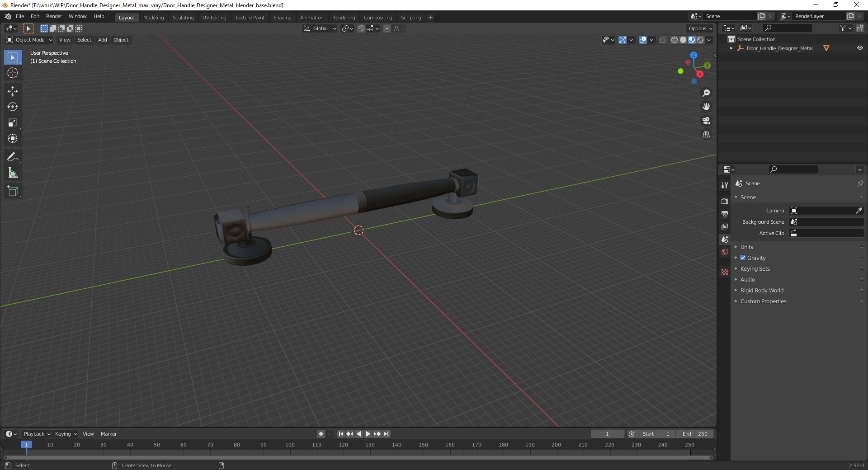Switch to the Modeling workspace tab
The width and height of the screenshot is (868, 470).
(153, 18)
